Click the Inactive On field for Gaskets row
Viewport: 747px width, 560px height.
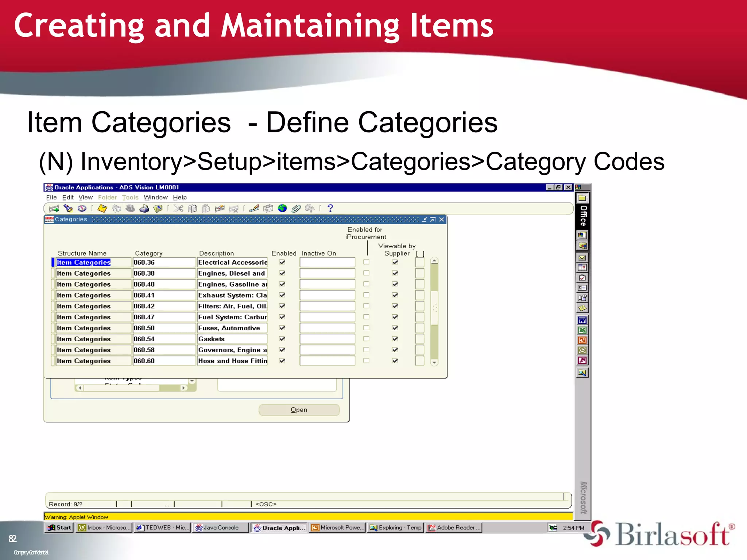[x=327, y=339]
